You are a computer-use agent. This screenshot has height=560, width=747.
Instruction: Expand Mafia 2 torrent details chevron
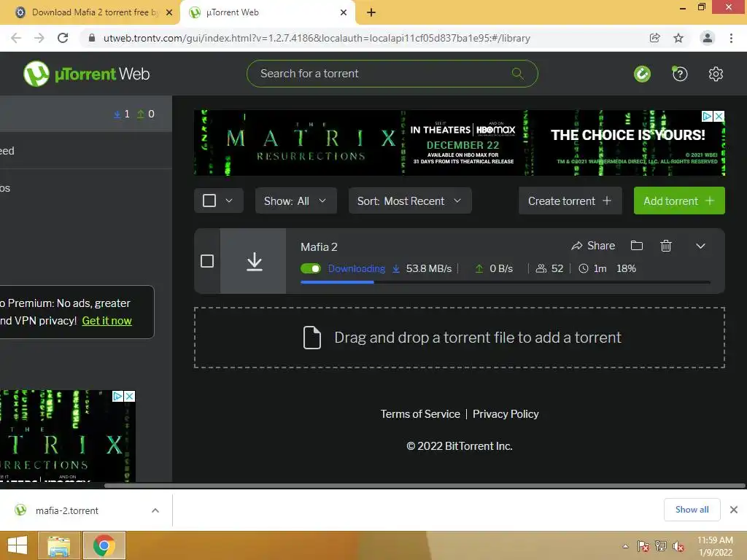(700, 246)
